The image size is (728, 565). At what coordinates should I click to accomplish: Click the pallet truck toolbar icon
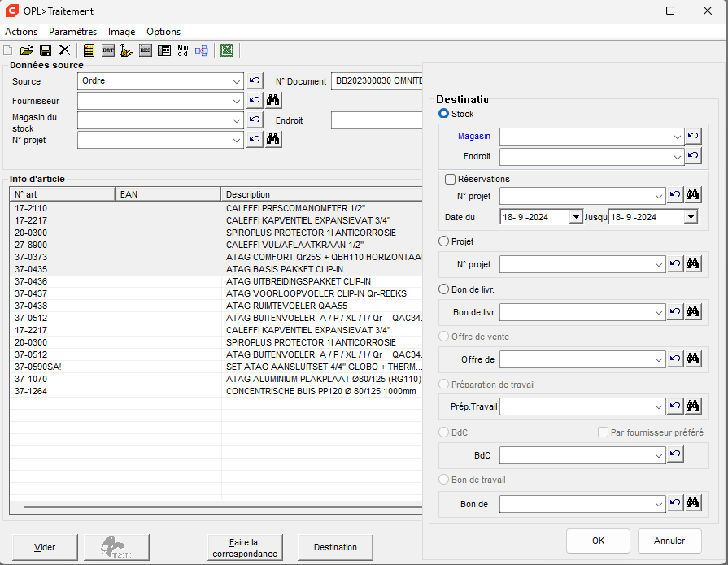click(126, 50)
